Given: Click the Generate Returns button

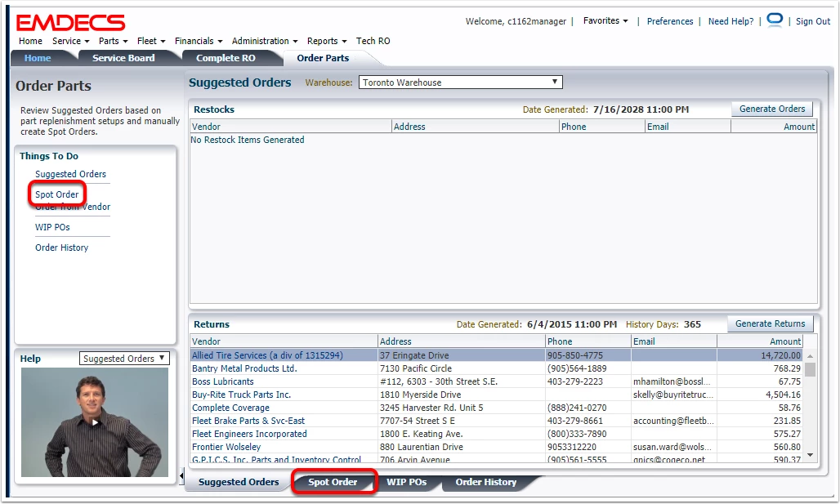Looking at the screenshot, I should pos(770,323).
